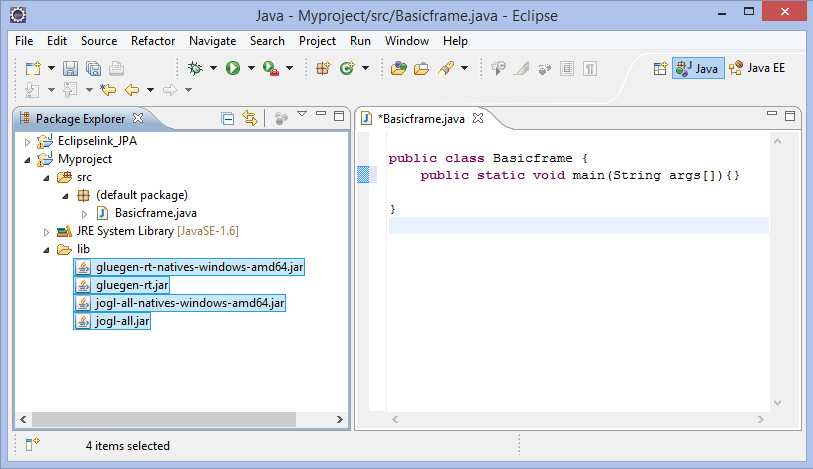Expand the Eclipselink_JPA project
The image size is (813, 469).
click(27, 141)
